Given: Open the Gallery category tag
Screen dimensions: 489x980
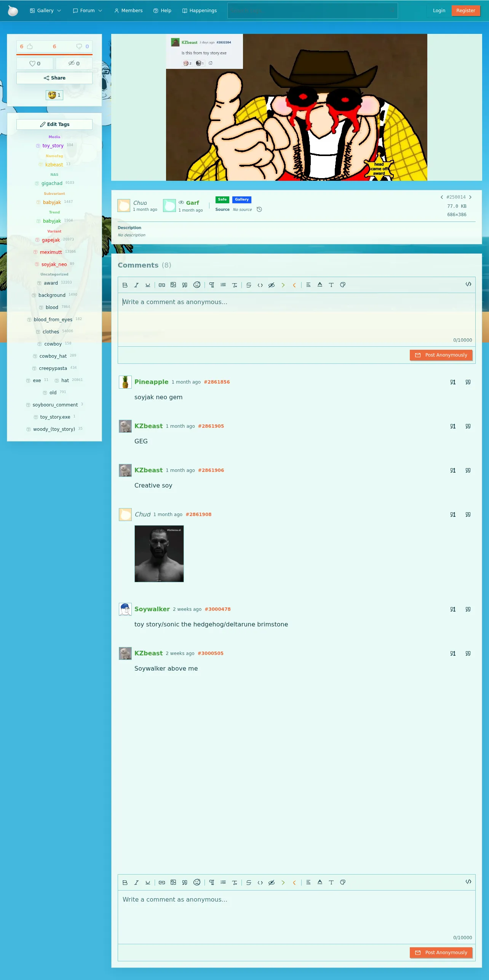Looking at the screenshot, I should coord(242,199).
